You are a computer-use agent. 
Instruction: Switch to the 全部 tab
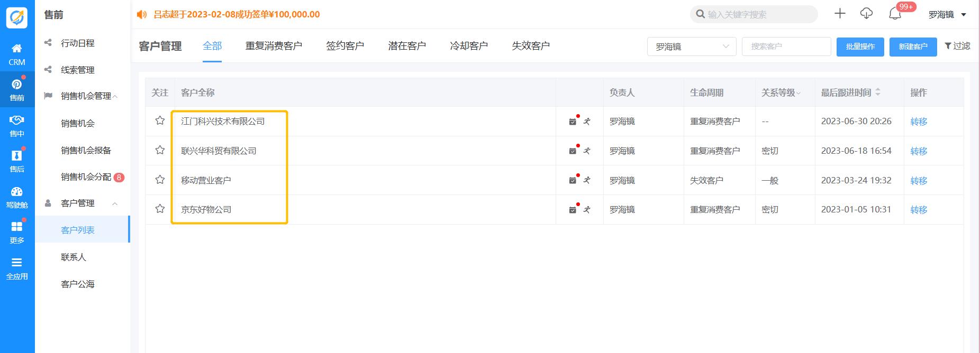coord(212,46)
